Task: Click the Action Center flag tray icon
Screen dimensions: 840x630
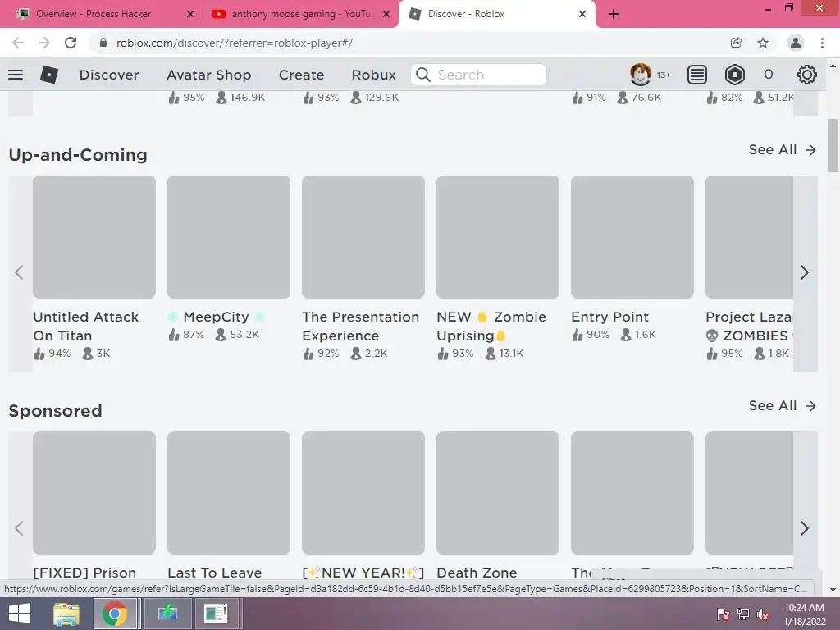Action: click(x=724, y=614)
